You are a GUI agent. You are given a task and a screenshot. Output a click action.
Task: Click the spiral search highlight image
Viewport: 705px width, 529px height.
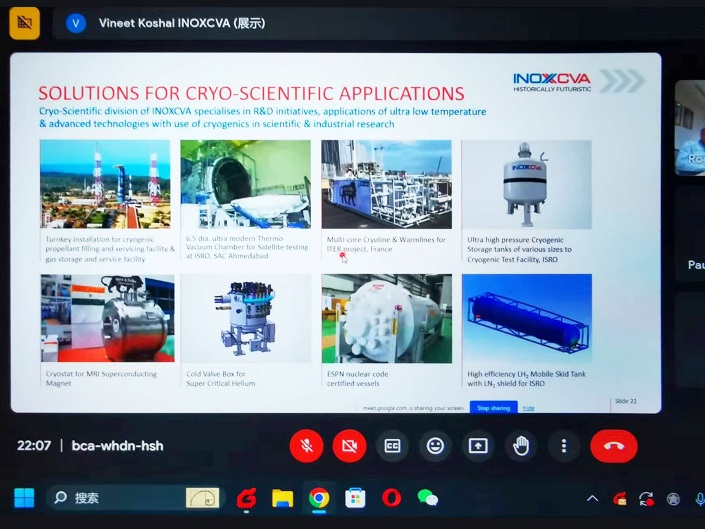coord(202,498)
